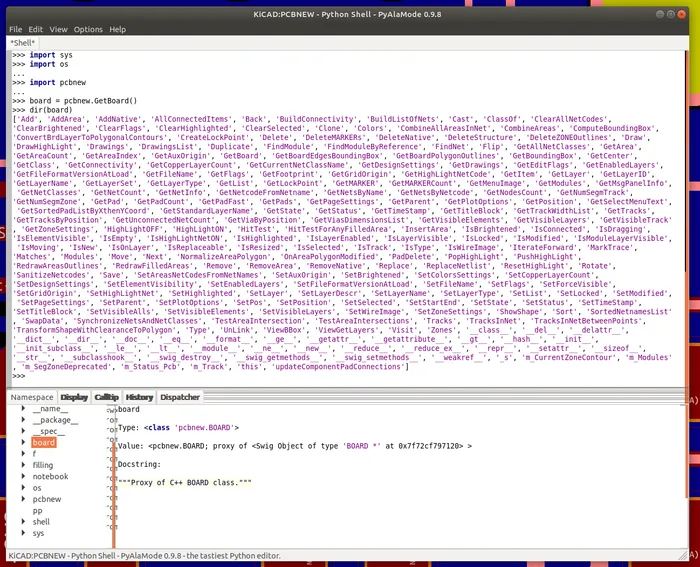Switch to the Display tab
The image size is (700, 567).
[74, 397]
